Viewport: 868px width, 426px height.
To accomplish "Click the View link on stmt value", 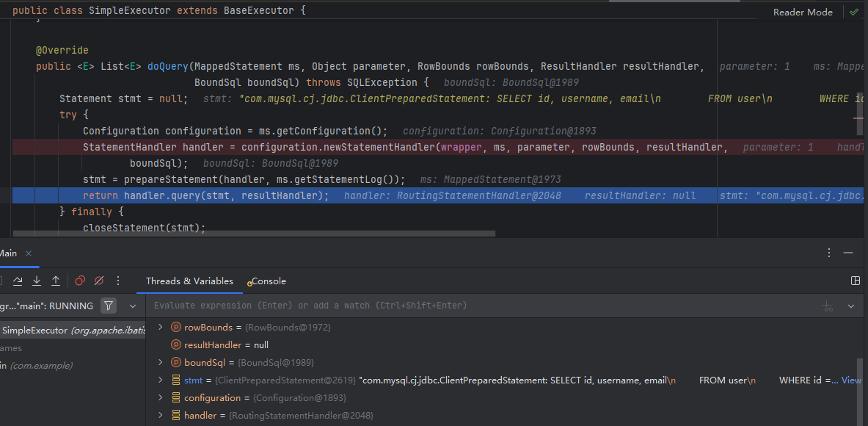I will (851, 380).
